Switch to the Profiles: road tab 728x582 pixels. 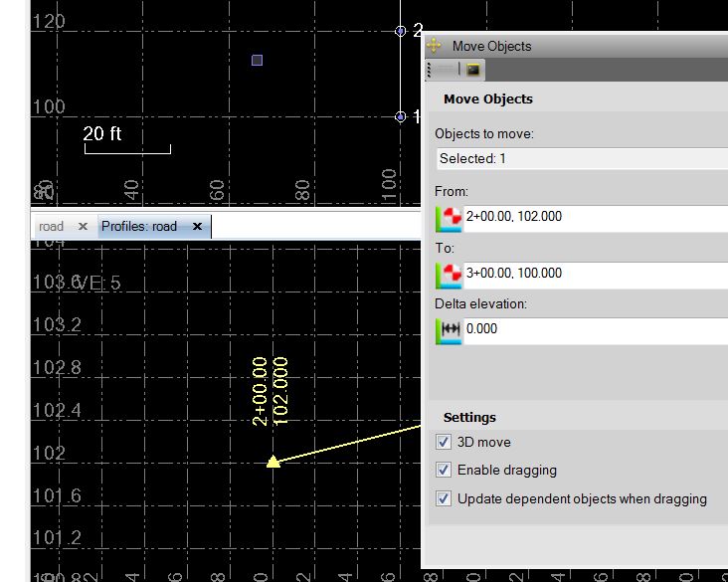coord(139,226)
